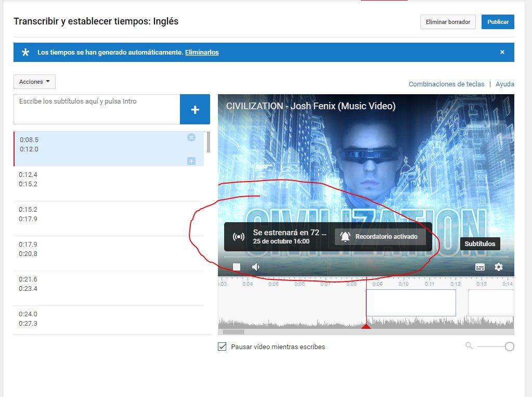Viewport: 532px width, 397px height.
Task: Click the bell Recordatorio activado button
Action: pyautogui.click(x=380, y=237)
